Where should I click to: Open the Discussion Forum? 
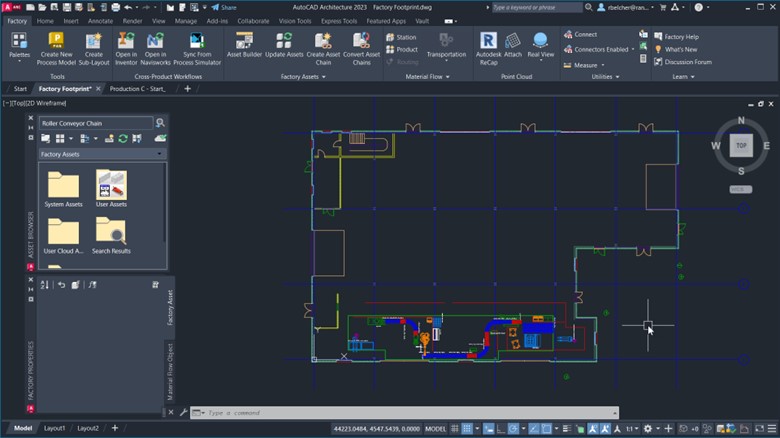point(682,62)
